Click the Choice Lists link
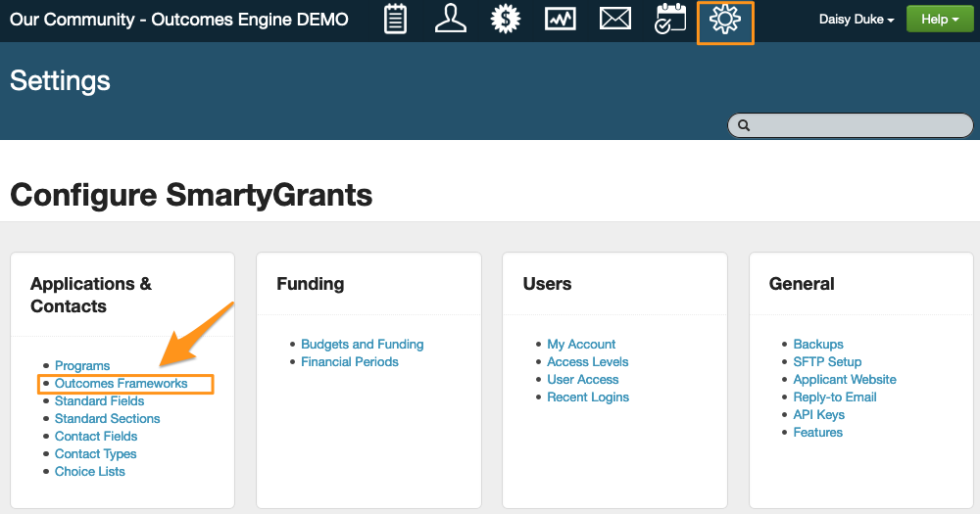Screen dimensions: 980x514 coord(90,472)
